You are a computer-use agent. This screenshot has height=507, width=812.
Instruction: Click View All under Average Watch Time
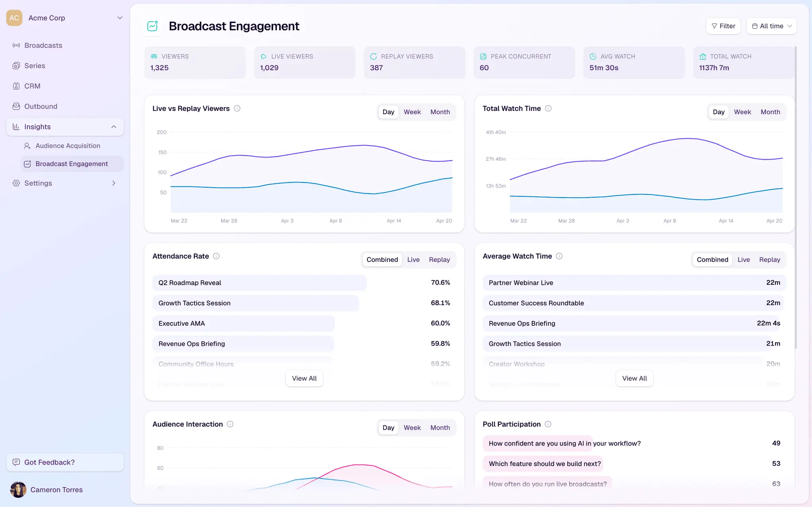pos(634,378)
